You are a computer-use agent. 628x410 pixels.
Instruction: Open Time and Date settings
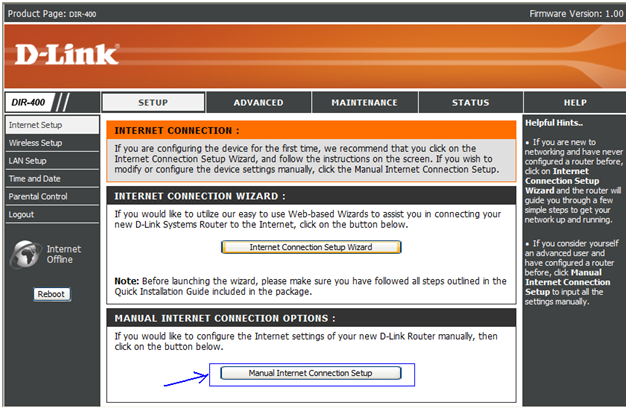[x=52, y=179]
